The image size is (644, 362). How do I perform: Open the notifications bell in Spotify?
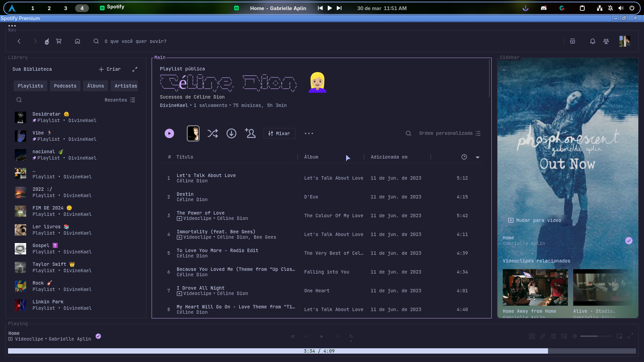592,41
